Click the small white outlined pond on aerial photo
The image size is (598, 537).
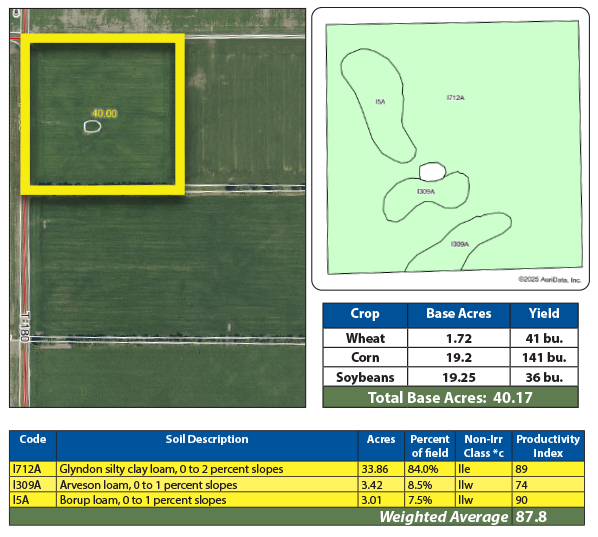coord(92,126)
